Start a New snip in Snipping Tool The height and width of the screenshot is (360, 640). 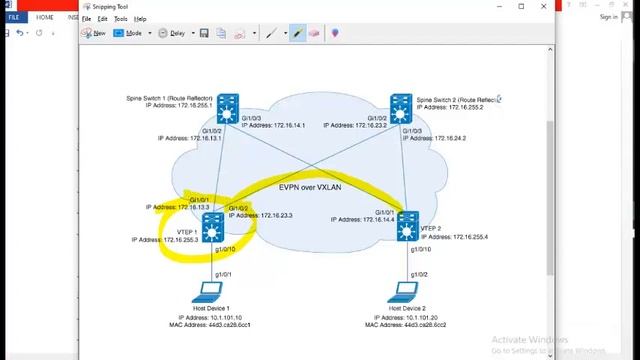point(93,33)
